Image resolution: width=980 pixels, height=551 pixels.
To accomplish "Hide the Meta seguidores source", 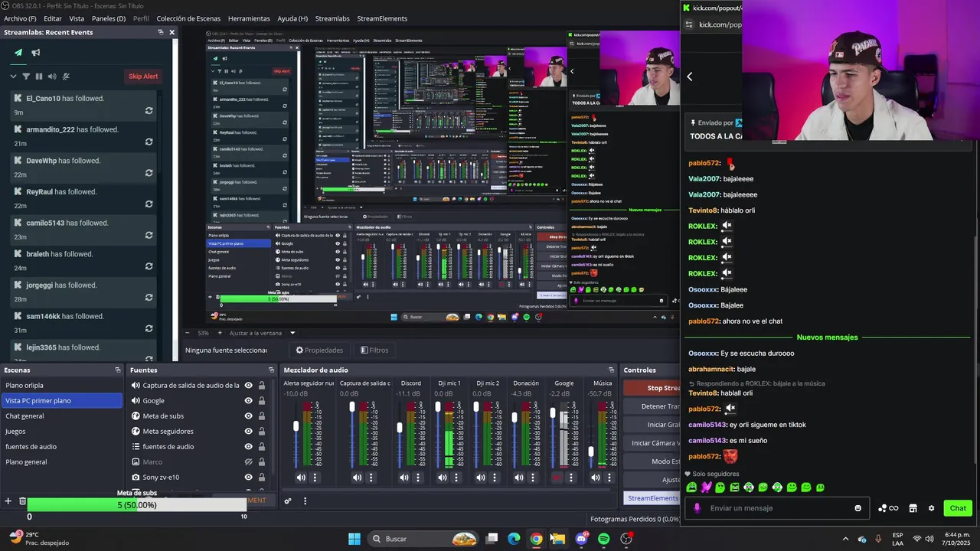I will [248, 431].
